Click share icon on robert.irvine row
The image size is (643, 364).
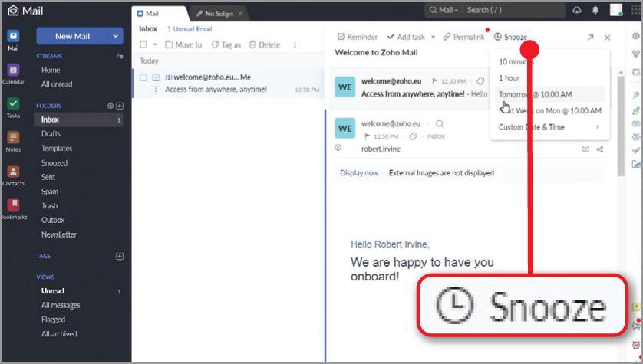pyautogui.click(x=600, y=149)
